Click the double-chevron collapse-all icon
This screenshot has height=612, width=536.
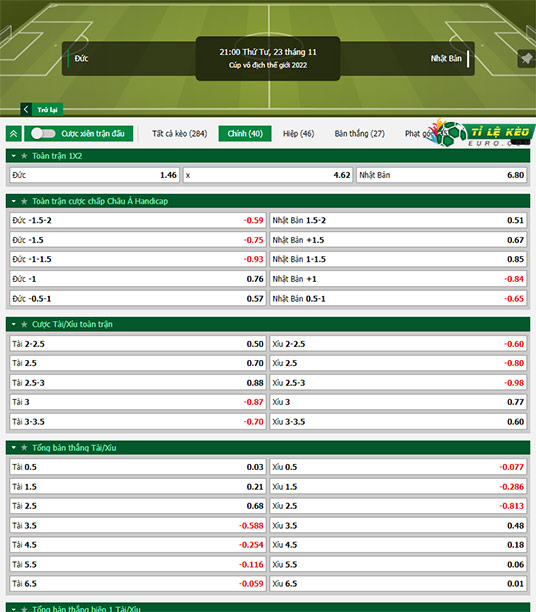14,134
